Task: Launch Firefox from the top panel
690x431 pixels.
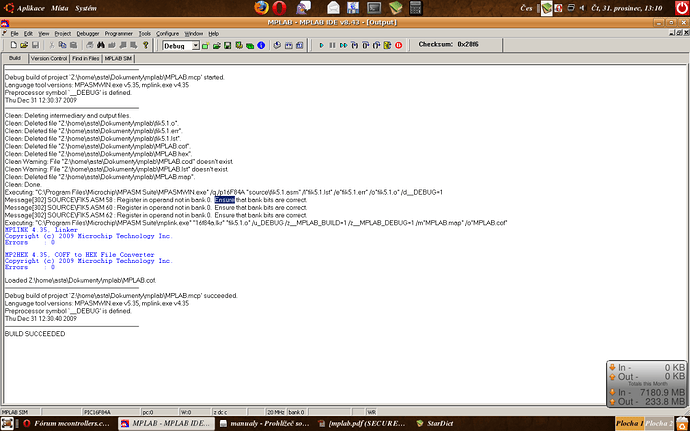Action: click(261, 7)
